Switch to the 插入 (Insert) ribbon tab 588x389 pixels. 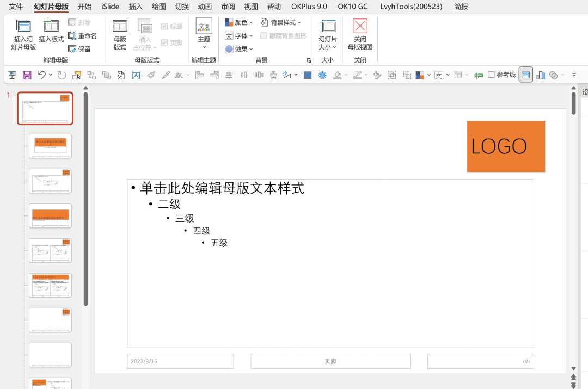click(x=135, y=7)
